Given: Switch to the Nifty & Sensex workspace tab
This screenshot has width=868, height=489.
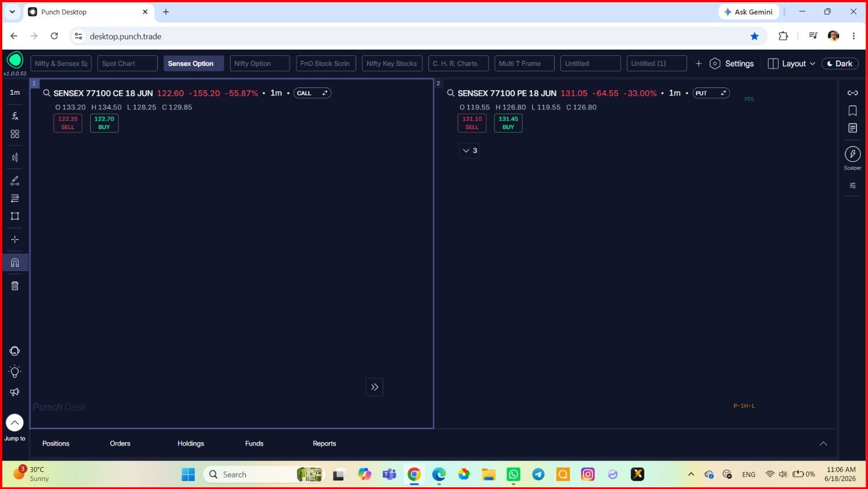Looking at the screenshot, I should 61,64.
